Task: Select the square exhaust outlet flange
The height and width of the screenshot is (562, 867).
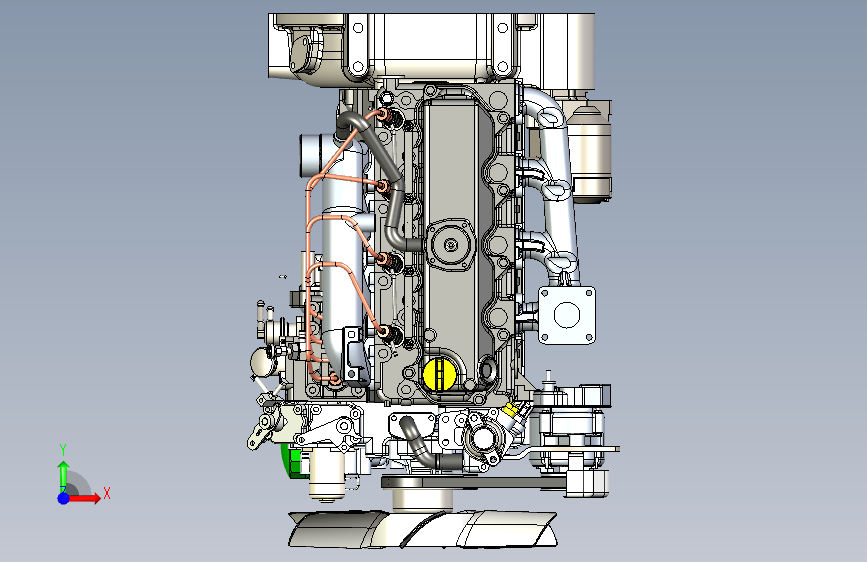Action: [567, 315]
